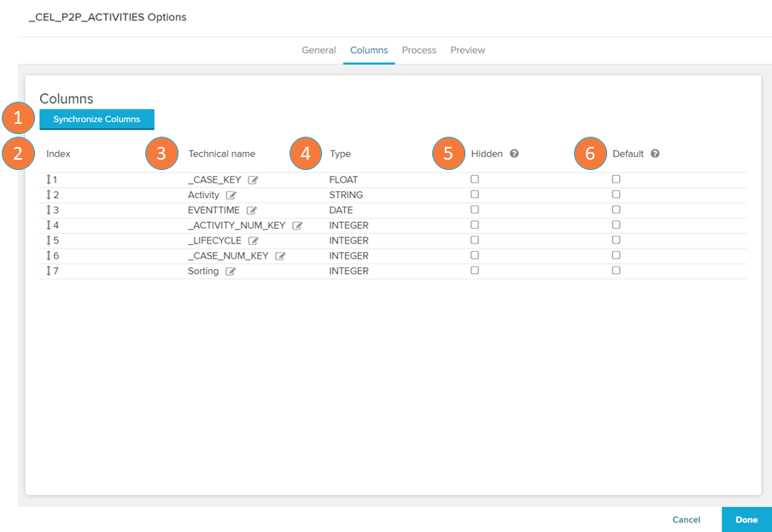Image resolution: width=772 pixels, height=532 pixels.
Task: Click edit icon next to _CASE_KEY
Action: pyautogui.click(x=253, y=180)
